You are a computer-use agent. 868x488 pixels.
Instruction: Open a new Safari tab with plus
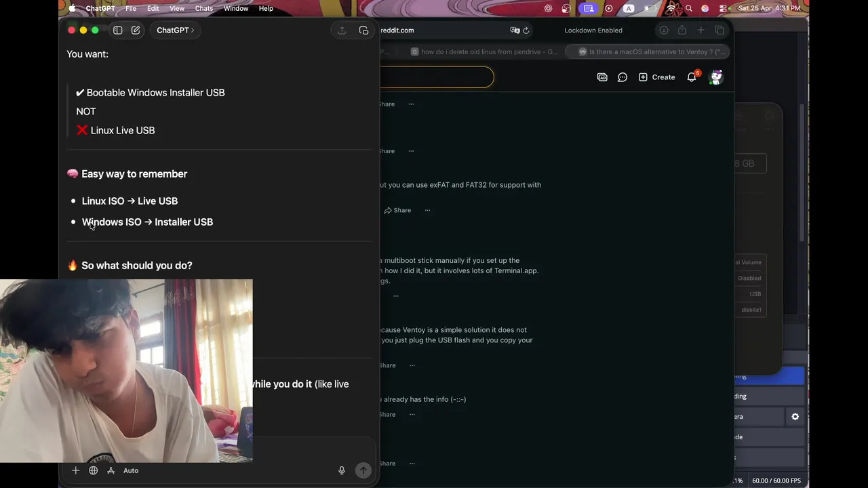pos(701,30)
